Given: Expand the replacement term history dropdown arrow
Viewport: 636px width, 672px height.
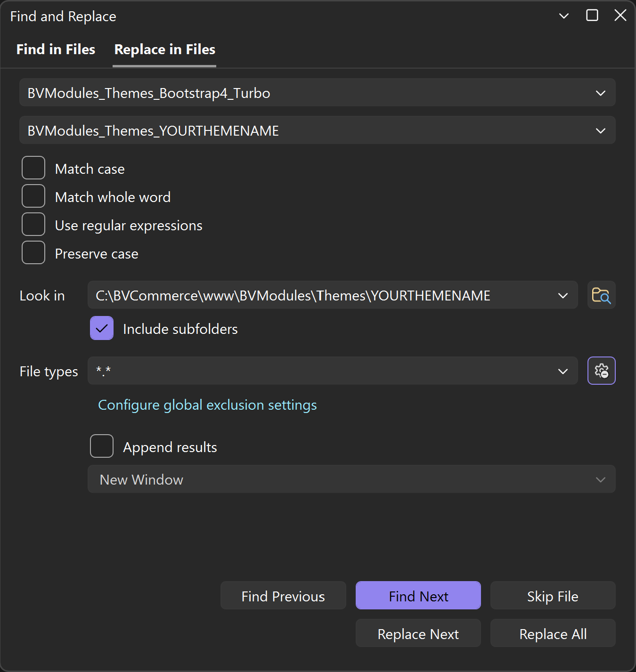Looking at the screenshot, I should pos(600,131).
